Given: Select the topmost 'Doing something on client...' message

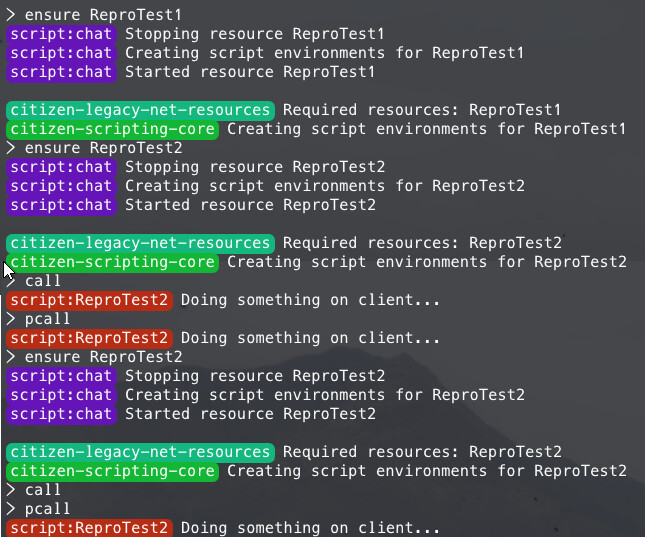Looking at the screenshot, I should click(x=310, y=300).
